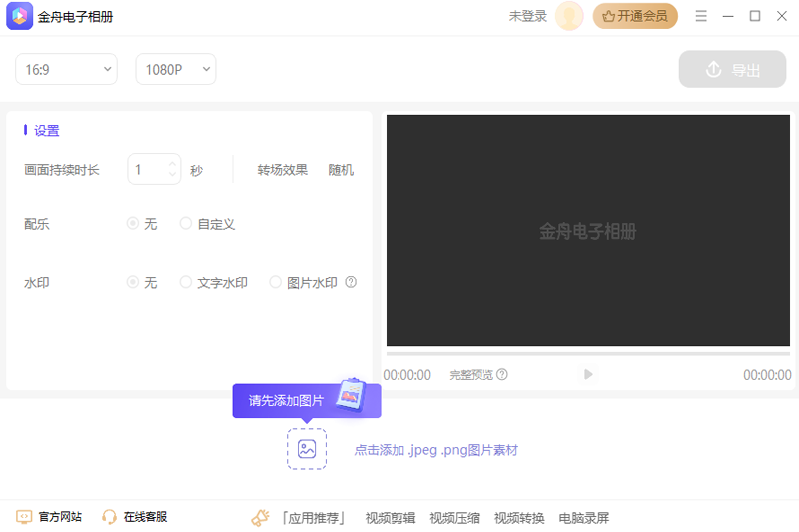Choose the image watermark radio button
This screenshot has height=532, width=799.
click(276, 282)
